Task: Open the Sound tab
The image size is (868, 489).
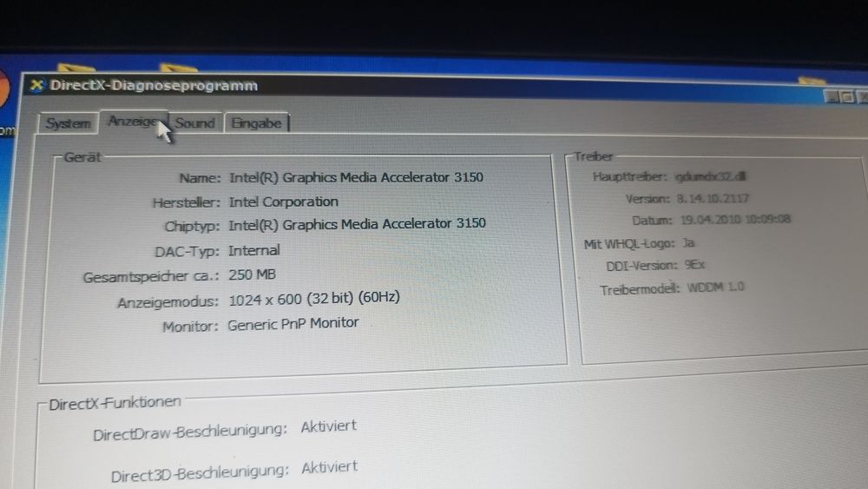Action: (194, 122)
